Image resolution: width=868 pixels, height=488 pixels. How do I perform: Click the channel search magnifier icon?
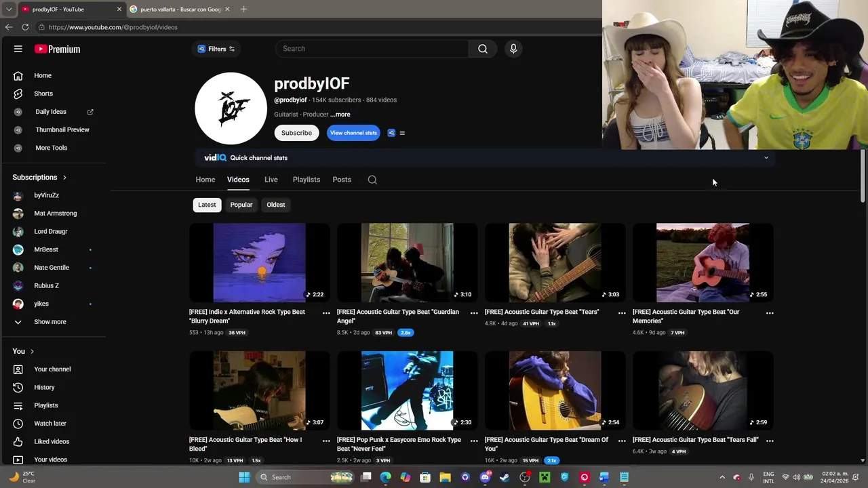click(x=372, y=180)
